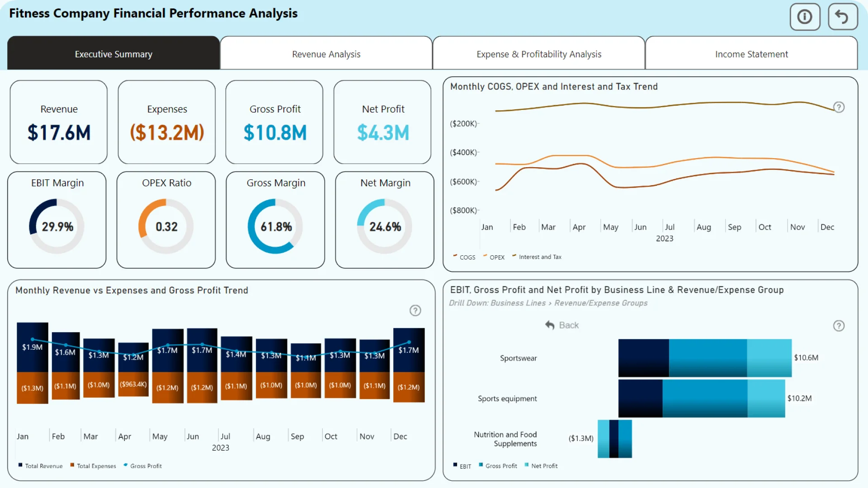Click COGS legend marker
This screenshot has width=868, height=488.
(455, 256)
